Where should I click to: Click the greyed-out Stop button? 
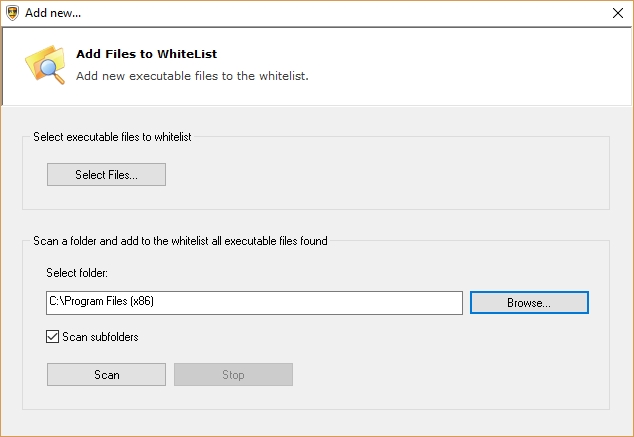click(x=233, y=375)
